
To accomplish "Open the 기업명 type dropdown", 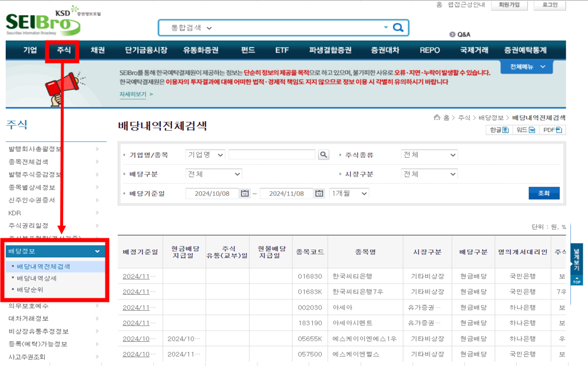I will click(206, 155).
